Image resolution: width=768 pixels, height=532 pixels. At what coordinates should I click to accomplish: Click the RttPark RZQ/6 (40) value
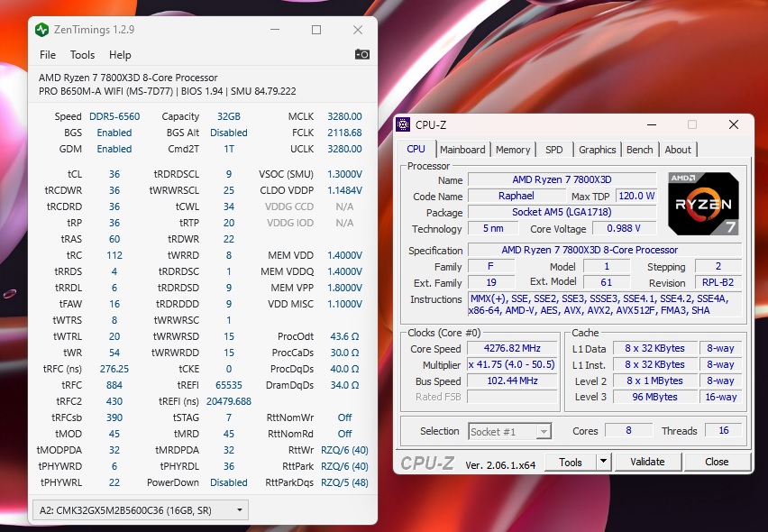pyautogui.click(x=345, y=466)
